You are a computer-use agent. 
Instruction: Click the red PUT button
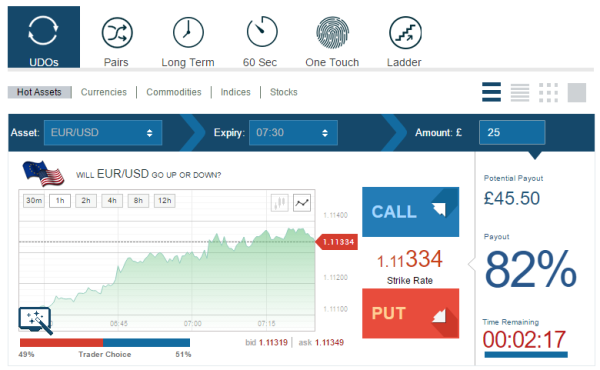[x=411, y=313]
